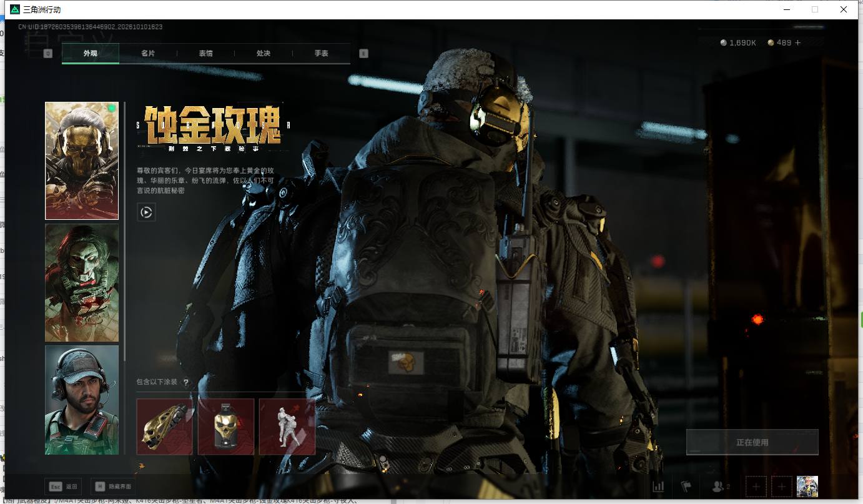Open the 处决 tab
Viewport: 863px width, 504px height.
pos(264,54)
